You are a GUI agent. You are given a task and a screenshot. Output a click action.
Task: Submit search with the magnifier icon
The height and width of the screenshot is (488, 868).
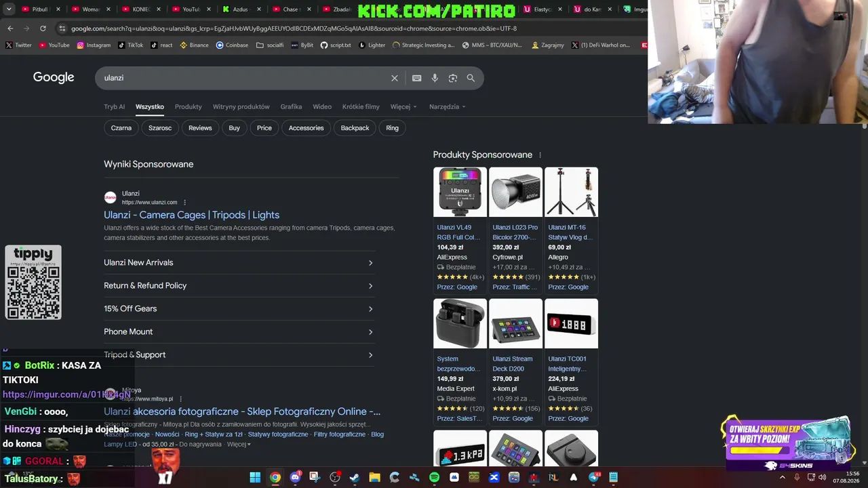point(471,78)
